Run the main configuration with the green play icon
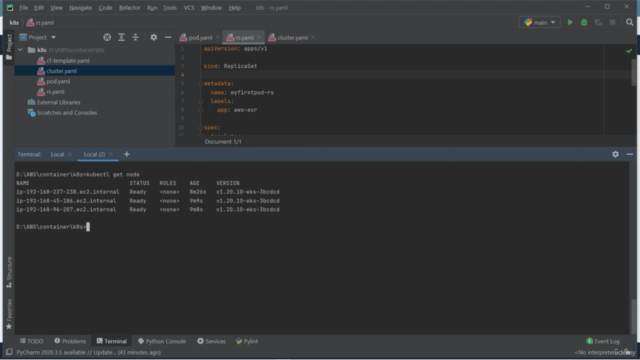This screenshot has width=640, height=360. point(570,22)
